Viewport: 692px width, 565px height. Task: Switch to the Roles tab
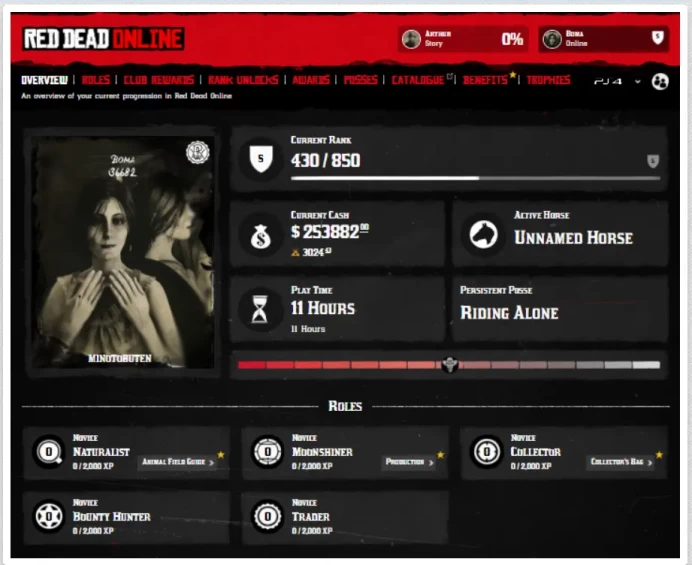click(x=95, y=80)
